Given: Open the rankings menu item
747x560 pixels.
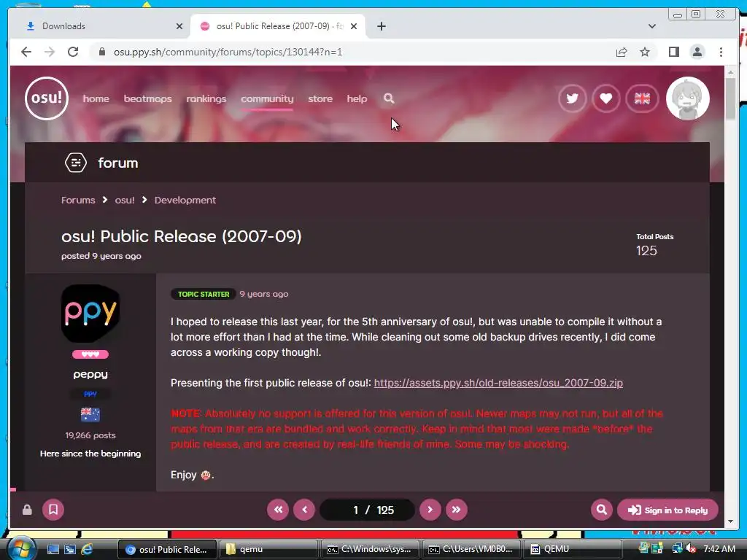Looking at the screenshot, I should pyautogui.click(x=206, y=98).
